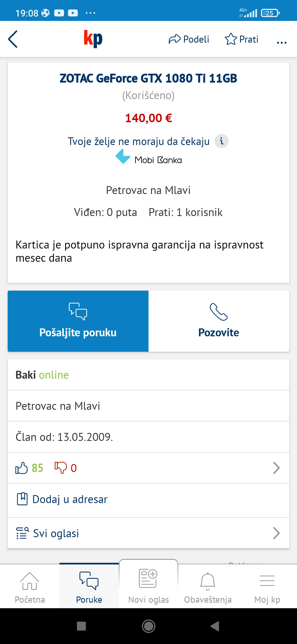Open seller Baki's profile
Image resolution: width=297 pixels, height=644 pixels.
point(26,375)
